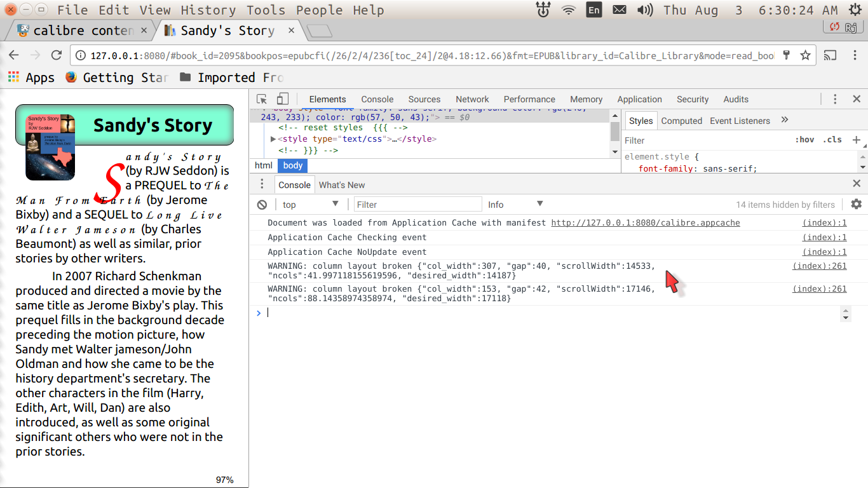The width and height of the screenshot is (868, 488).
Task: Reload the page
Action: pyautogui.click(x=57, y=55)
